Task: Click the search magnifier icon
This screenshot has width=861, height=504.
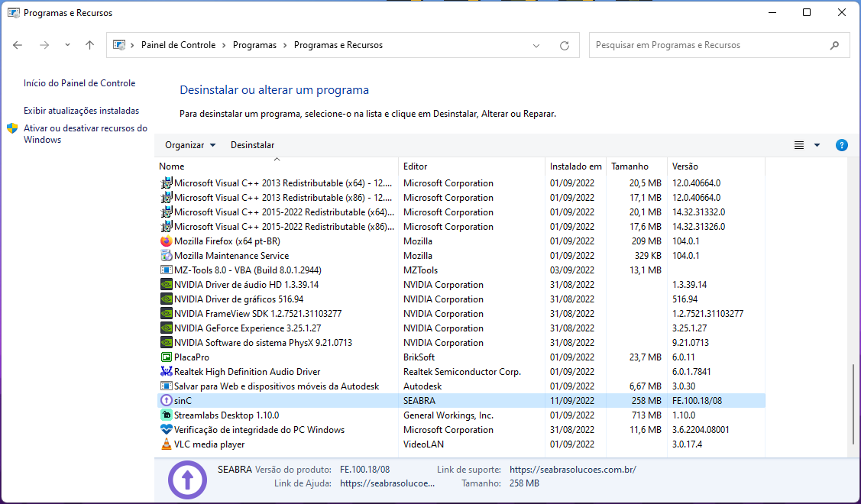Action: [x=834, y=45]
